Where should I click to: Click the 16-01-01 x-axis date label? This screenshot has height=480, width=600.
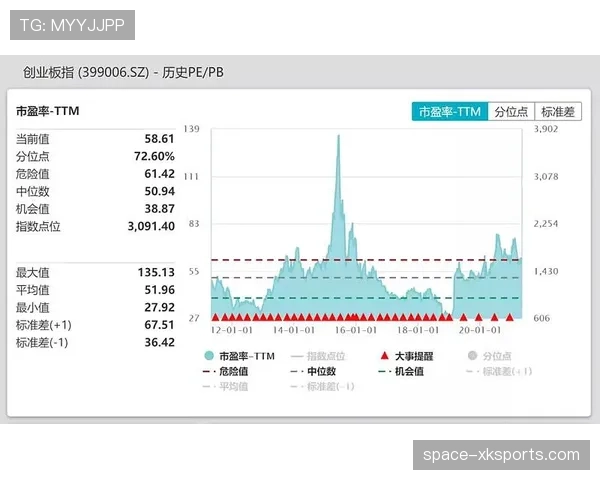(356, 329)
